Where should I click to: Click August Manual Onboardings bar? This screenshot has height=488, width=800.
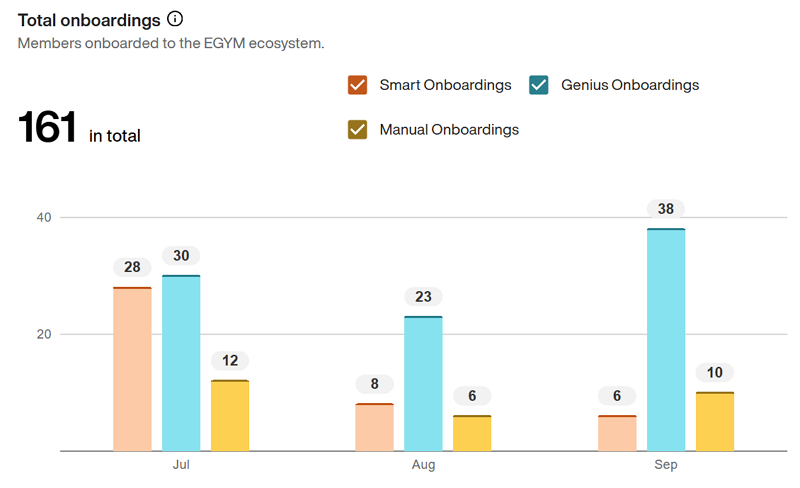tap(472, 432)
